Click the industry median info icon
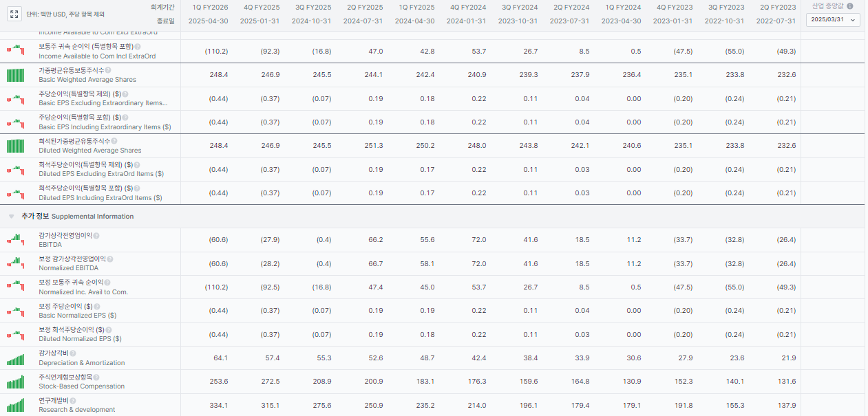The image size is (868, 416). click(849, 6)
